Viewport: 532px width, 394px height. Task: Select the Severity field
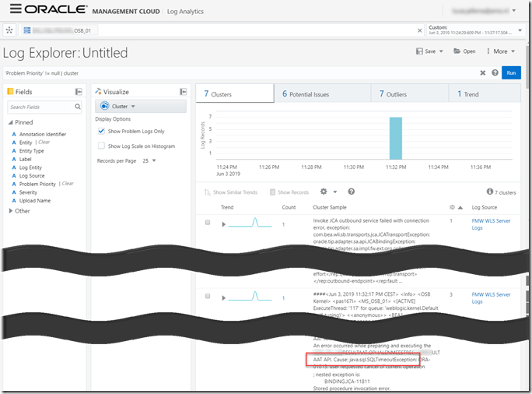point(28,192)
